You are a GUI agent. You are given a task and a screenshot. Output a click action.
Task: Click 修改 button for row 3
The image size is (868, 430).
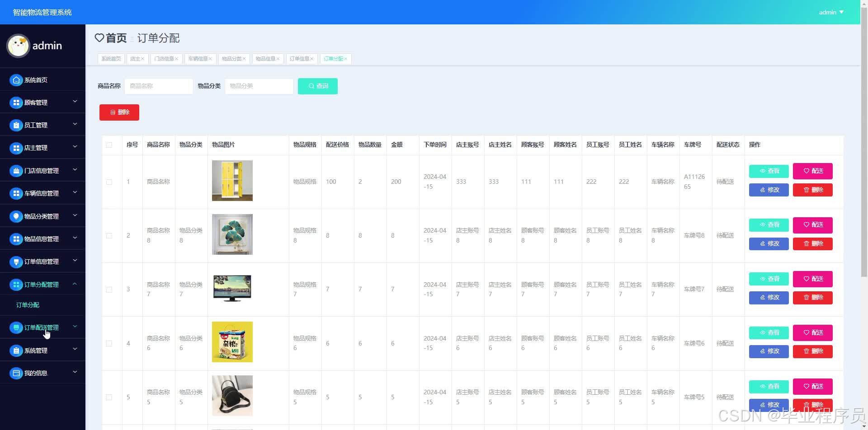pyautogui.click(x=769, y=298)
